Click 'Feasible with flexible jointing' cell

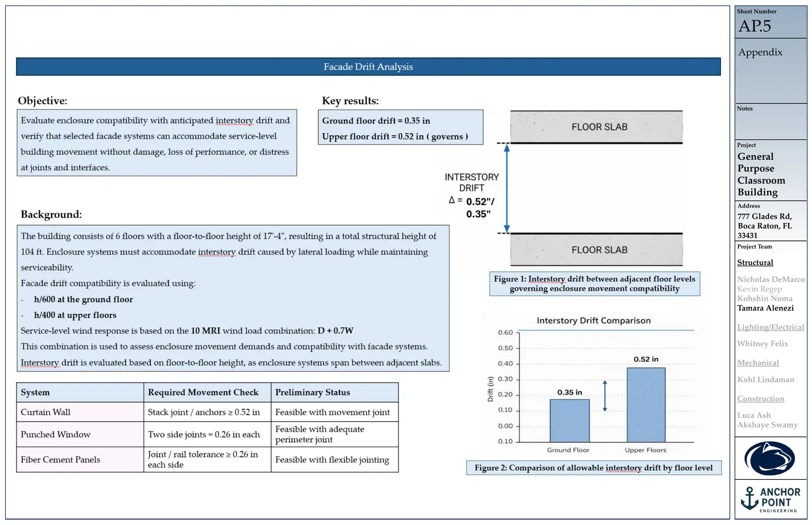(x=335, y=460)
